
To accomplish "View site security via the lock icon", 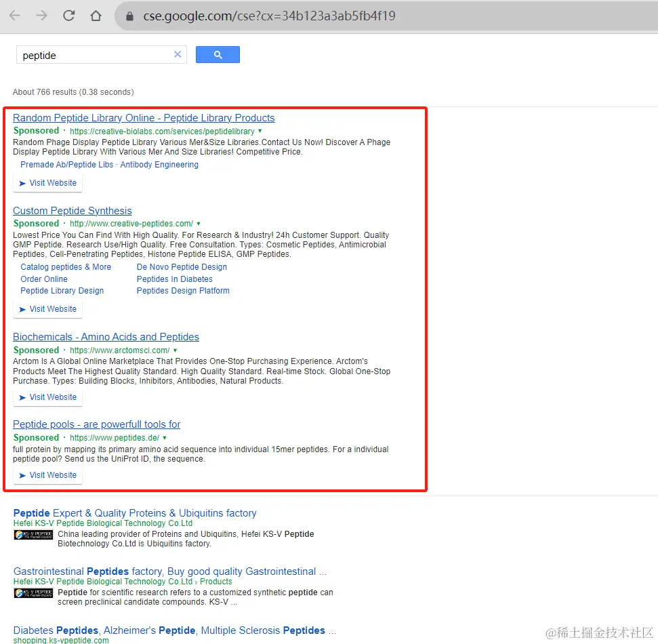I will pyautogui.click(x=129, y=16).
